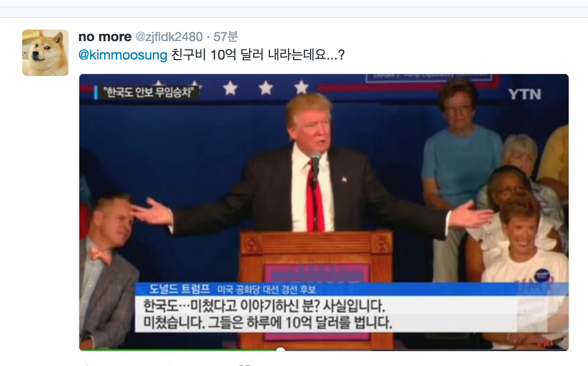Open the tweet via the 57분 timestamp

[226, 37]
